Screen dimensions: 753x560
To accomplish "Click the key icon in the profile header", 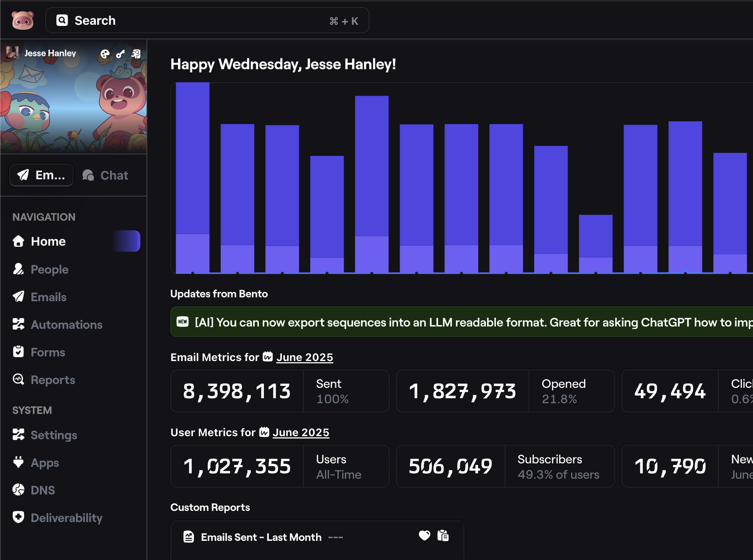I will point(121,54).
